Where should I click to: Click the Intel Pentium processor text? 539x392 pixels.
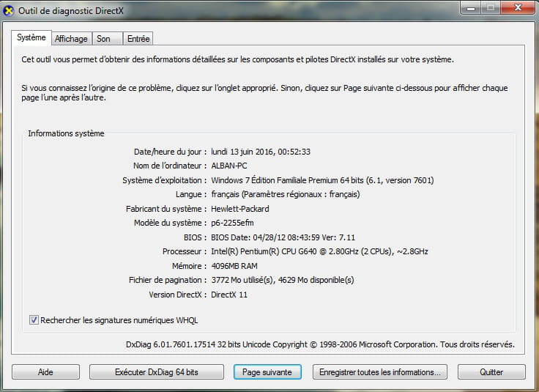coord(319,251)
